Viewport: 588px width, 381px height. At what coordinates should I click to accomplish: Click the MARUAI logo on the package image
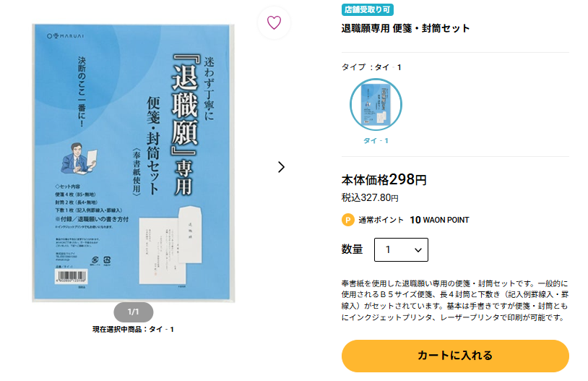pos(65,36)
